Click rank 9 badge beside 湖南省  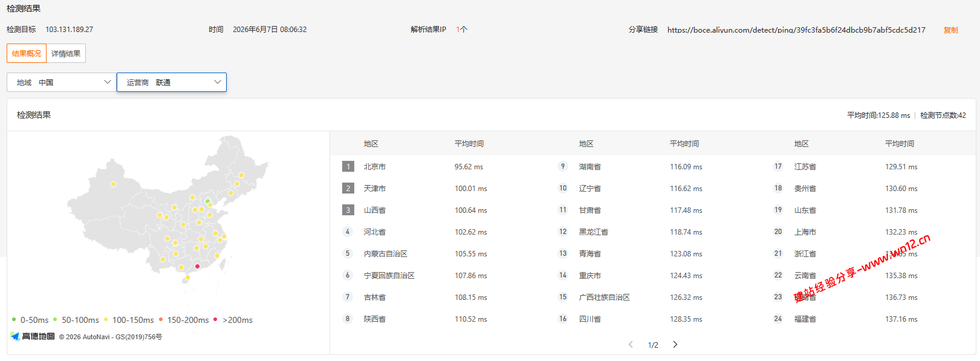563,166
